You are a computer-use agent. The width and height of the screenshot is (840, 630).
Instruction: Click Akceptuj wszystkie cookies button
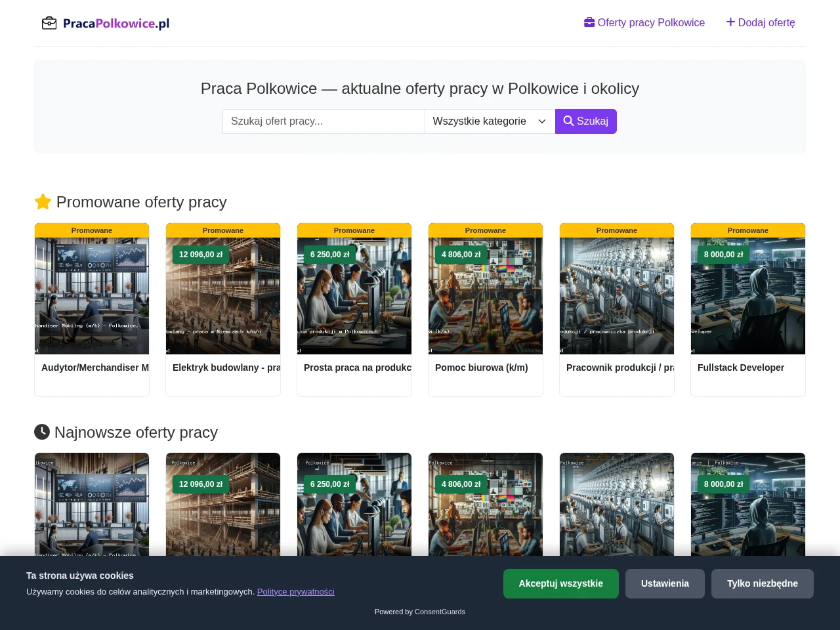click(x=561, y=583)
